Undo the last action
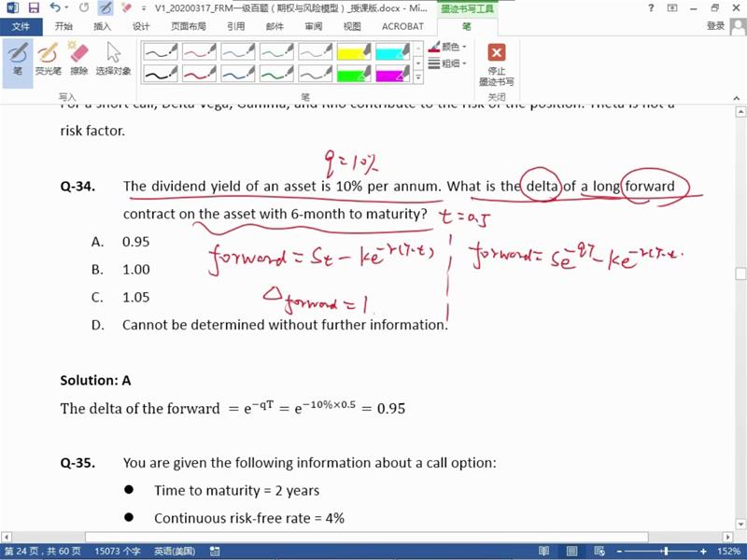This screenshot has width=747, height=560. (55, 7)
